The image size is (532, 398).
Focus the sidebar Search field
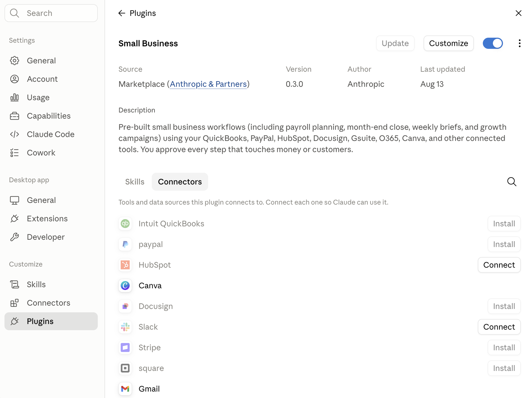(51, 13)
